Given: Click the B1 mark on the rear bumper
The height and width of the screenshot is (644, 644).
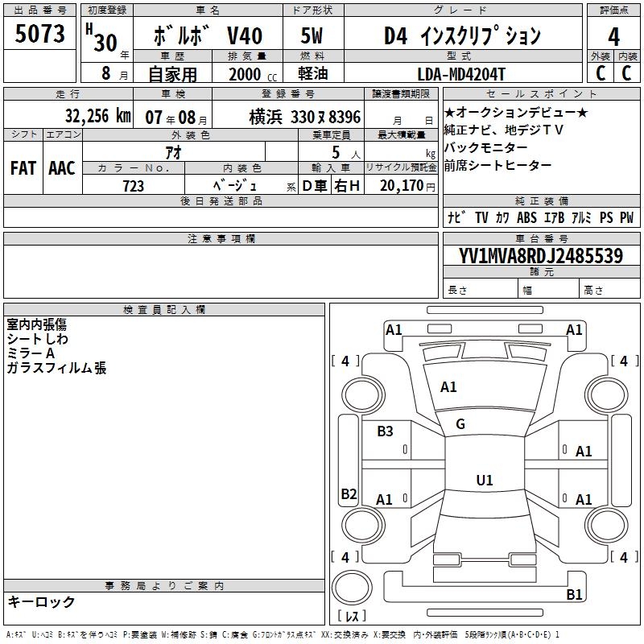Looking at the screenshot, I should (574, 594).
